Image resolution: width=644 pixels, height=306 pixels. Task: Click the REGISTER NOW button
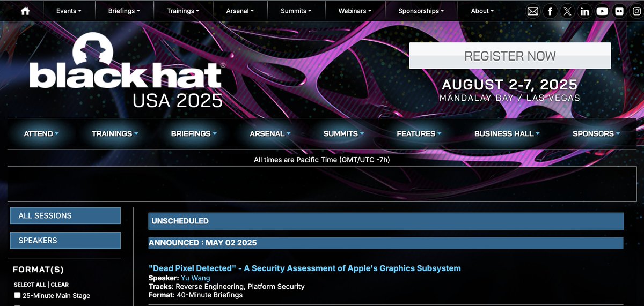(x=510, y=56)
